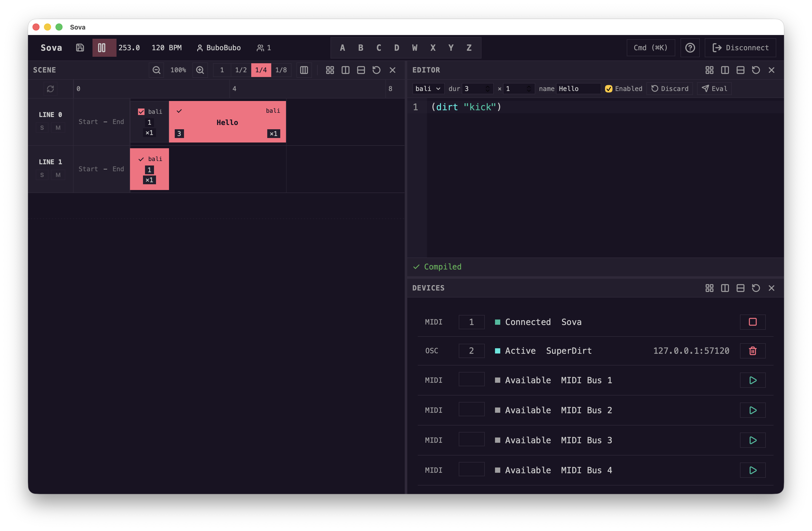Screen dimensions: 812x531
Task: Solo Line 1 with S button
Action: 42,175
